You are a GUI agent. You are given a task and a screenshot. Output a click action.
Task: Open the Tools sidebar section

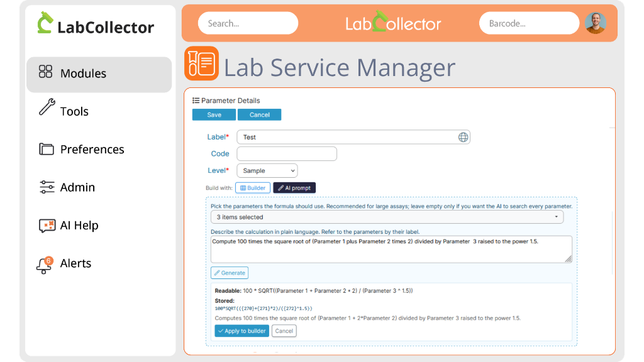pos(74,111)
